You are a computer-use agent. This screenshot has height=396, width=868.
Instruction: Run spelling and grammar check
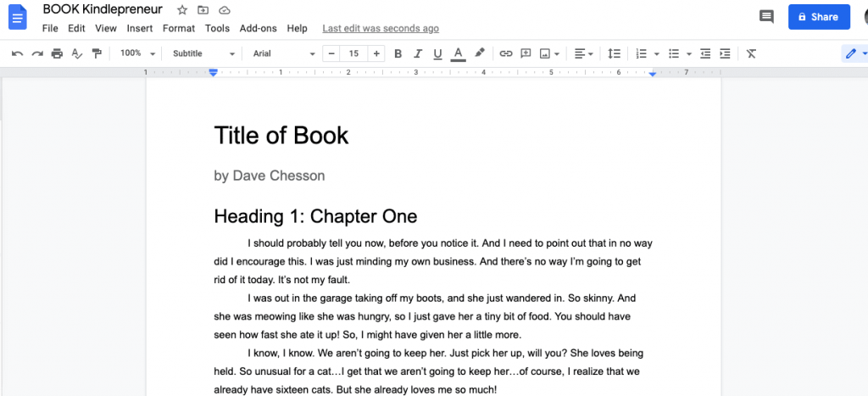pos(77,53)
